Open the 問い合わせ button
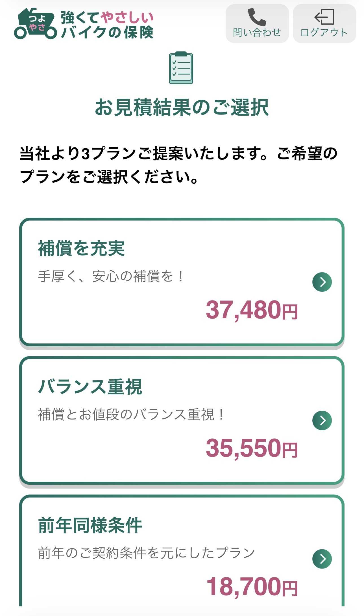The height and width of the screenshot is (616, 364). pyautogui.click(x=257, y=23)
